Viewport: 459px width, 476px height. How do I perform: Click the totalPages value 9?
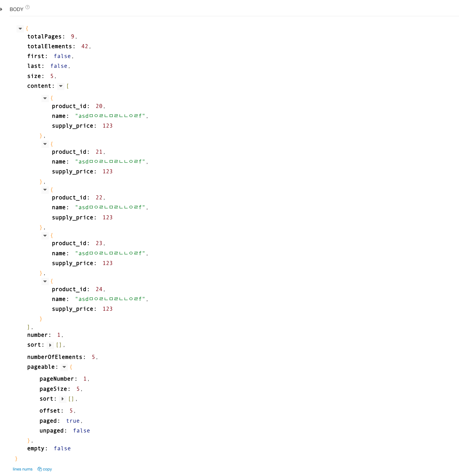tap(73, 36)
